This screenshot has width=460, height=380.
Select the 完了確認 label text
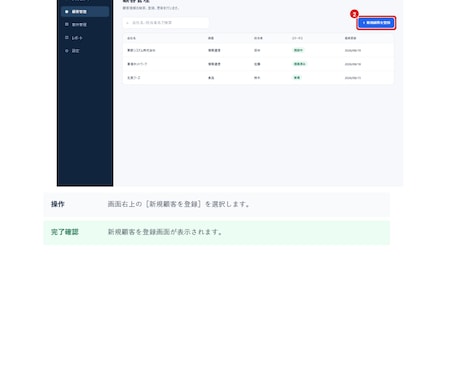65,232
